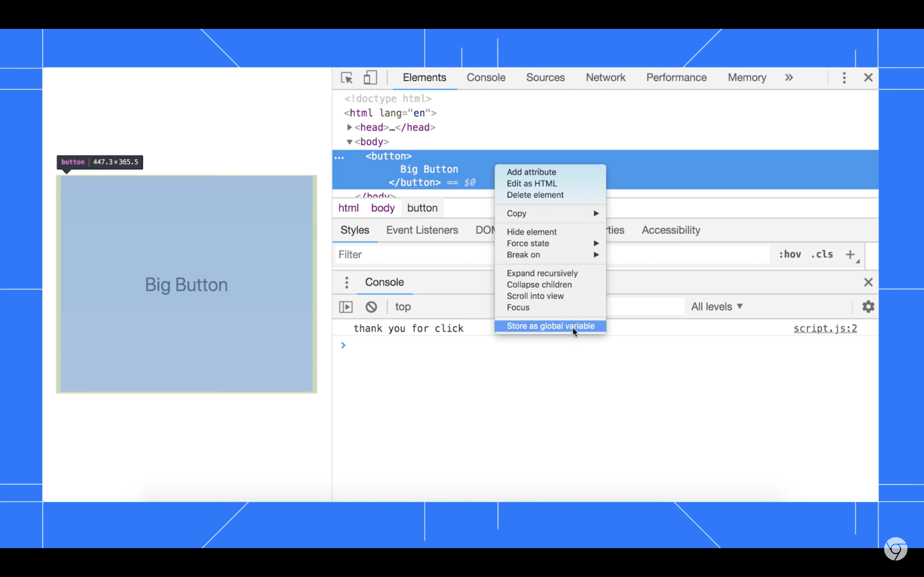Click the Console panel tab
Image resolution: width=924 pixels, height=577 pixels.
pyautogui.click(x=486, y=78)
